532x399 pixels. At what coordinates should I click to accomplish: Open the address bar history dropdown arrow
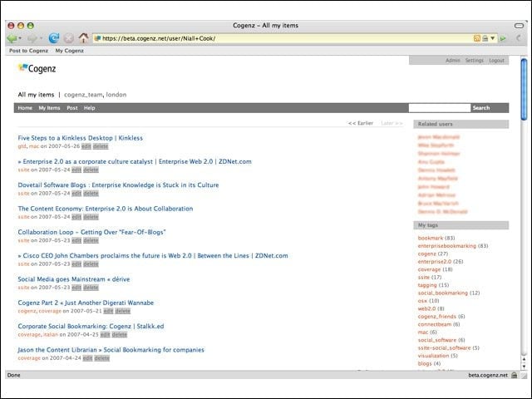[x=493, y=38]
